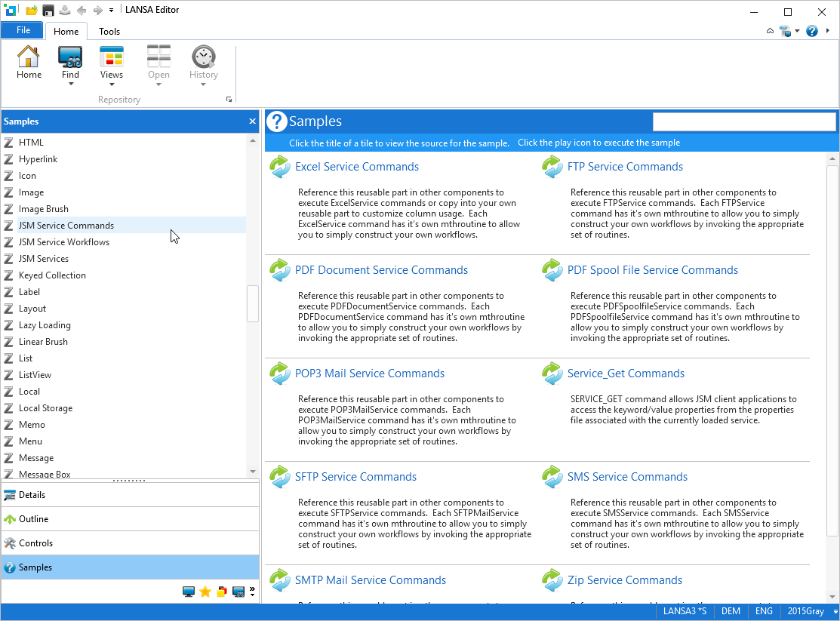Click the small monitor-with-binoculars icon below Samples tab
The height and width of the screenshot is (621, 840).
click(238, 592)
